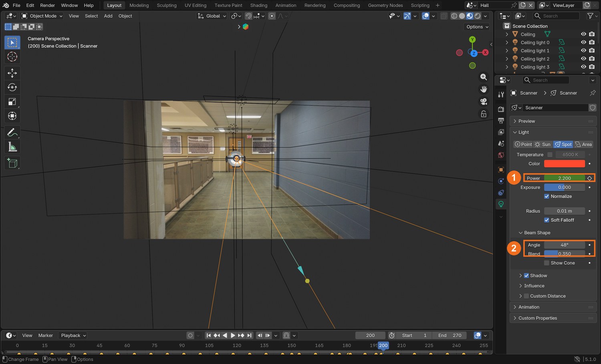Select the Cursor tool in the toolbar

pyautogui.click(x=12, y=57)
